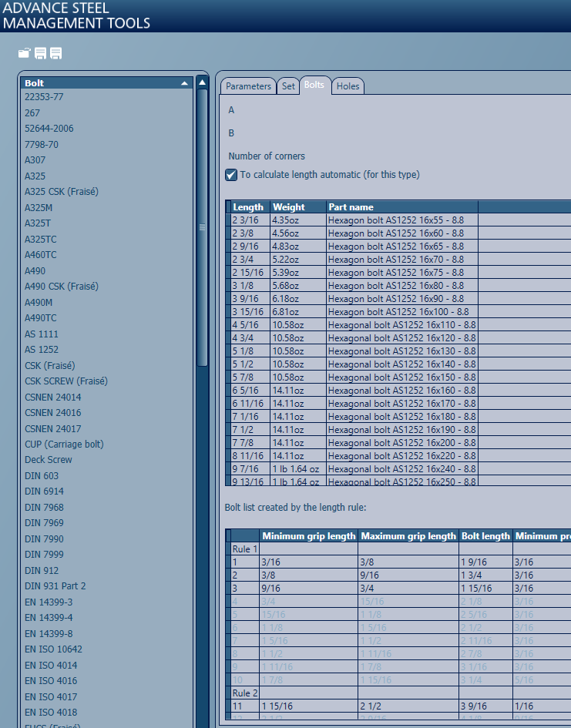571x728 pixels.
Task: Select Deck Screw in bolt list
Action: tap(49, 460)
